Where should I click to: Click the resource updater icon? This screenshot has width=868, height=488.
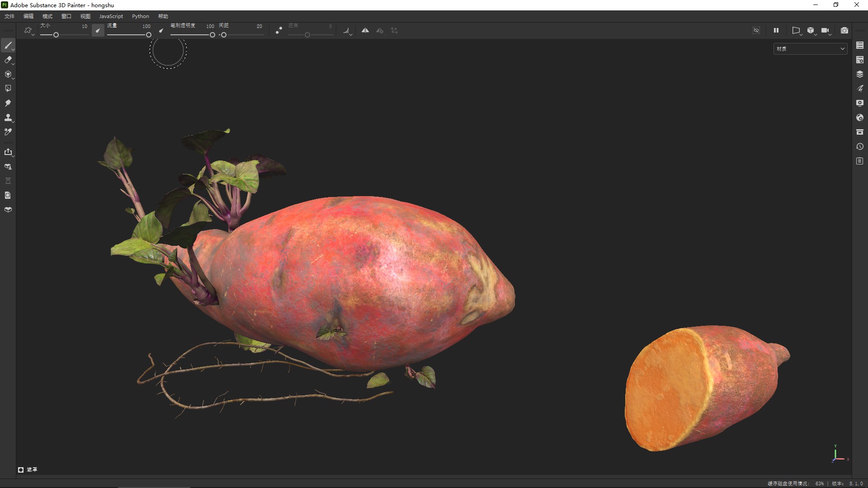click(8, 167)
